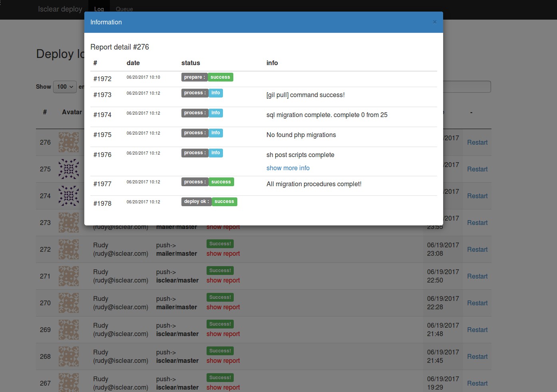Click the "deploy ok : success" status badge

point(209,202)
